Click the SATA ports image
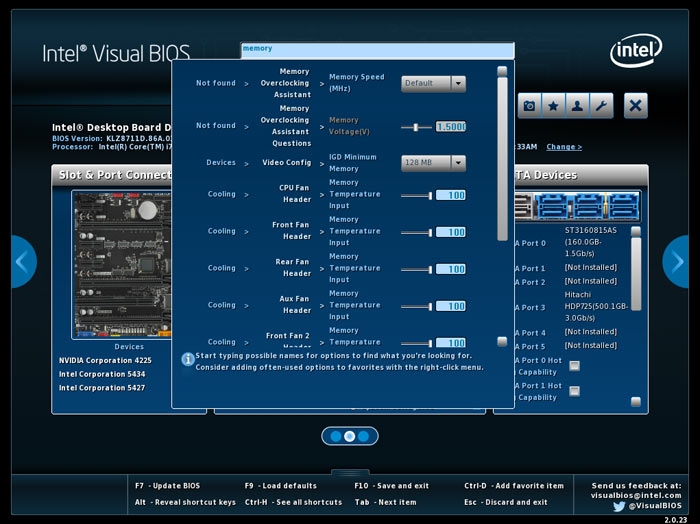700x524 pixels. pyautogui.click(x=578, y=206)
